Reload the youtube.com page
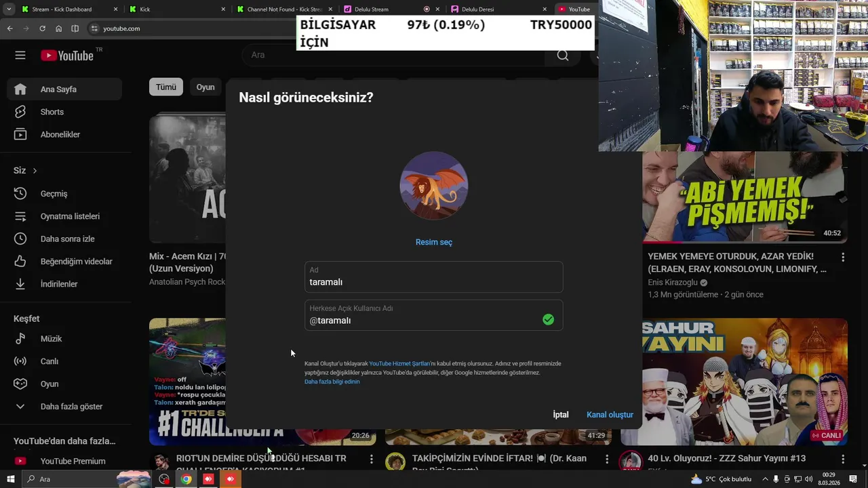868x488 pixels. [42, 28]
